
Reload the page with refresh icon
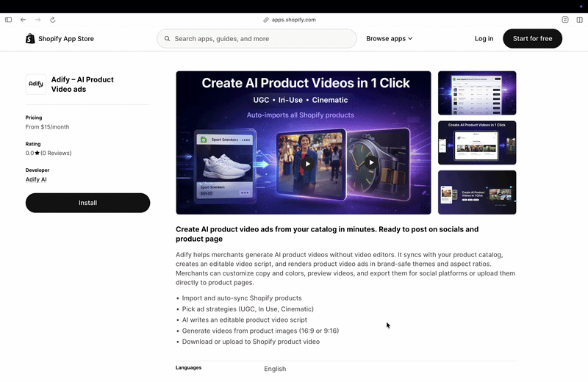coord(53,20)
